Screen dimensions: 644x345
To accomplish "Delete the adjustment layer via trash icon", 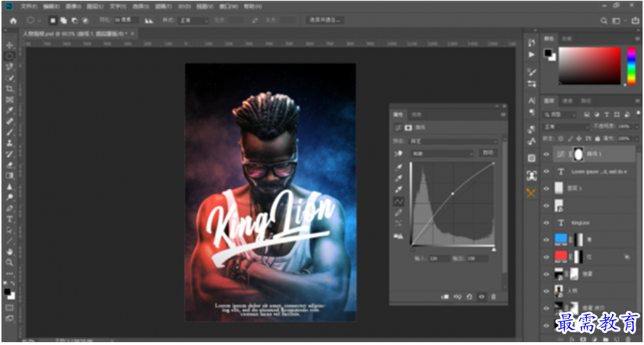I will pyautogui.click(x=493, y=297).
